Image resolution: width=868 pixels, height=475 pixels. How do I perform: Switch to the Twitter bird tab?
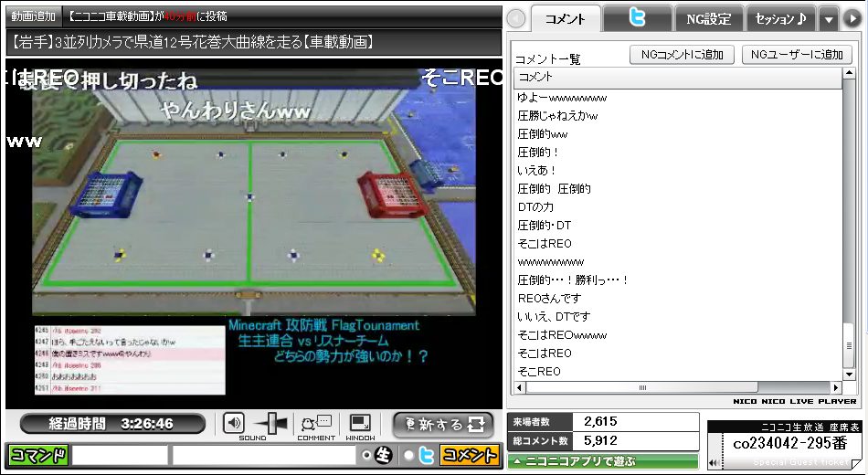637,19
